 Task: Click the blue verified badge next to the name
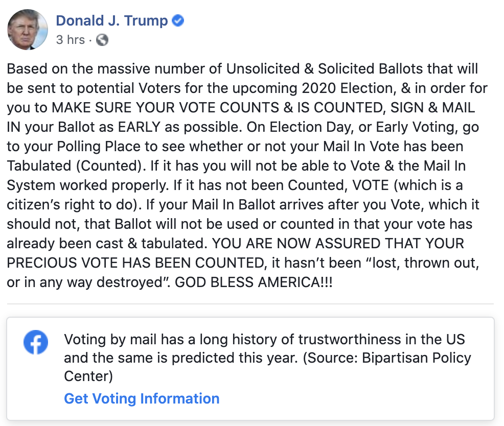point(177,20)
